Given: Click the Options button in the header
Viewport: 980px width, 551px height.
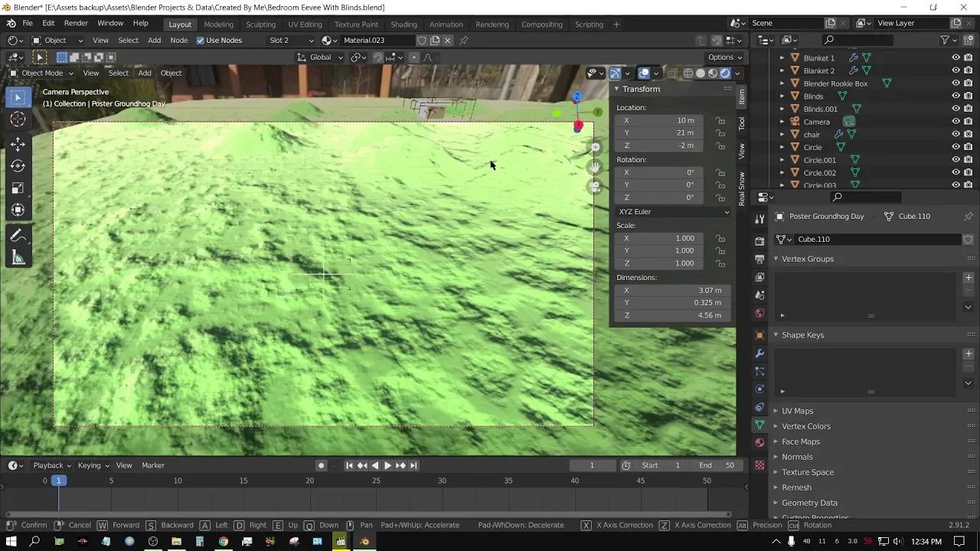Looking at the screenshot, I should 723,57.
